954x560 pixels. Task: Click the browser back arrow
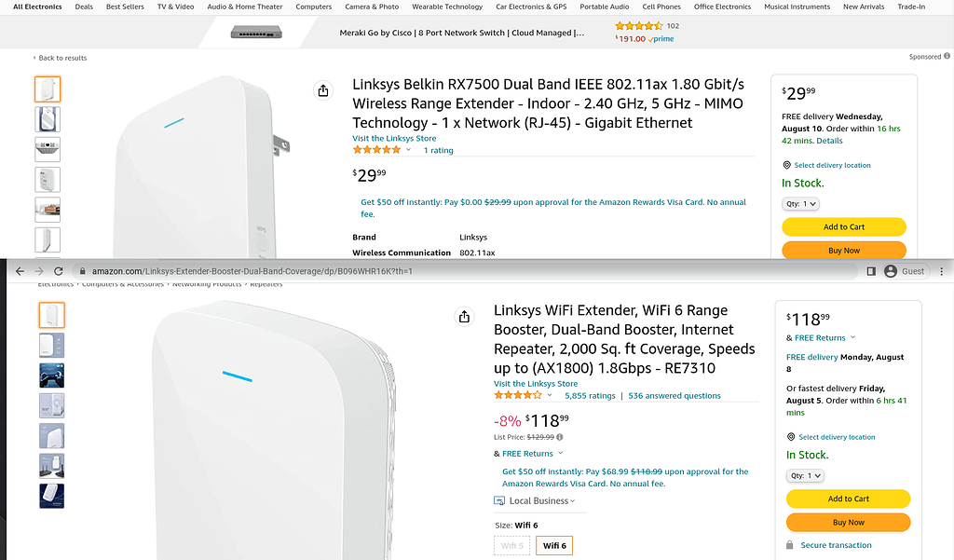[x=19, y=271]
